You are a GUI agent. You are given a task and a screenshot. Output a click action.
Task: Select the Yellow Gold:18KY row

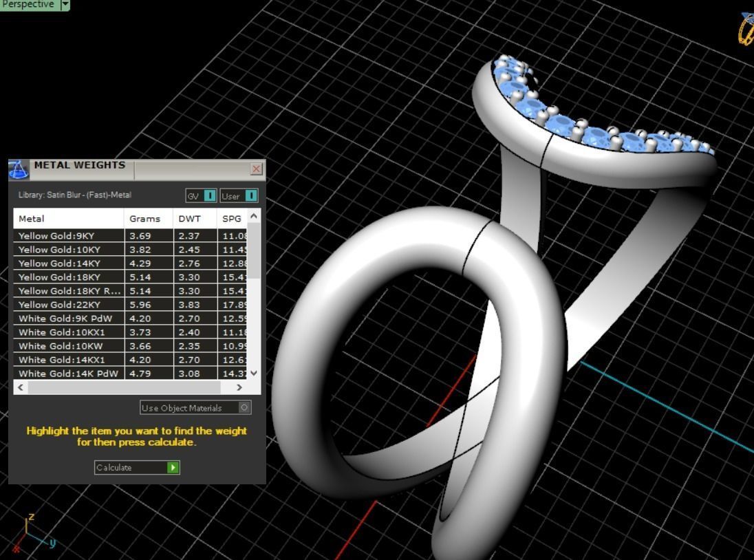click(130, 277)
